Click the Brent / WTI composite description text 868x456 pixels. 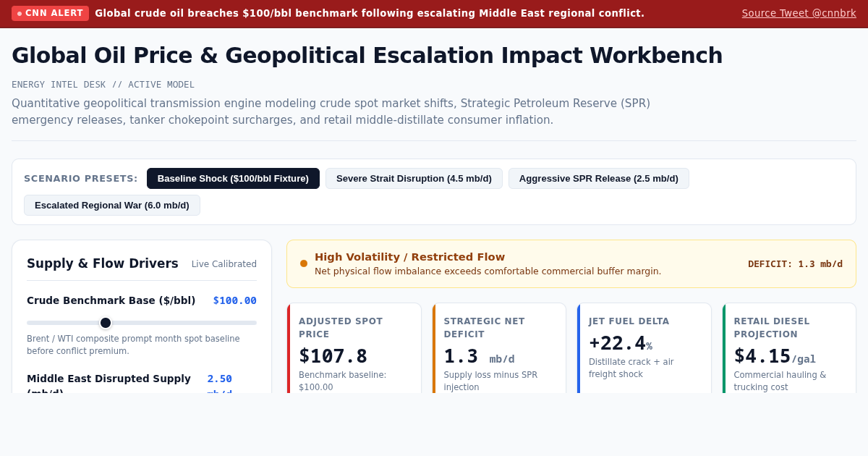[x=134, y=345]
